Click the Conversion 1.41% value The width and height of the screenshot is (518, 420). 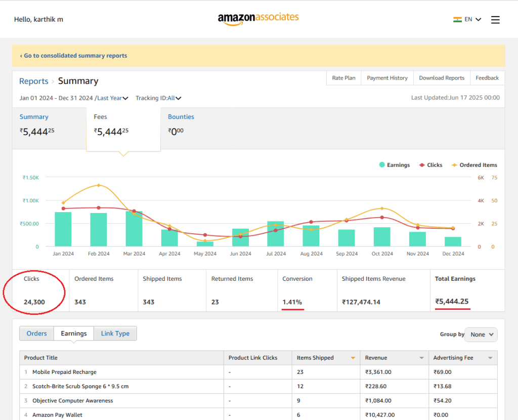(292, 302)
